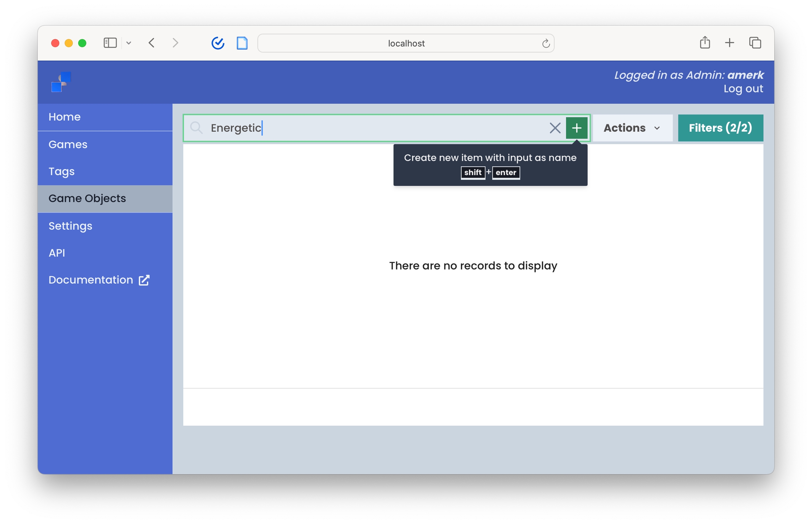Open the API page
812x524 pixels.
[x=105, y=253]
